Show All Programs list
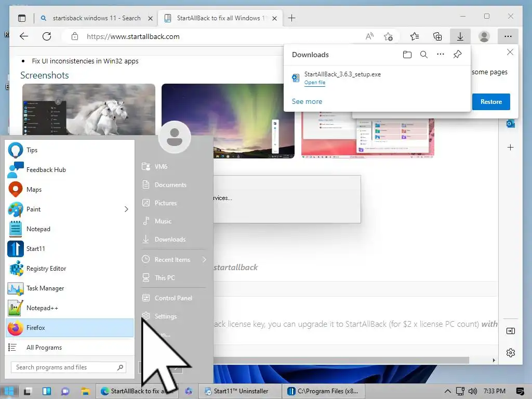 point(70,348)
